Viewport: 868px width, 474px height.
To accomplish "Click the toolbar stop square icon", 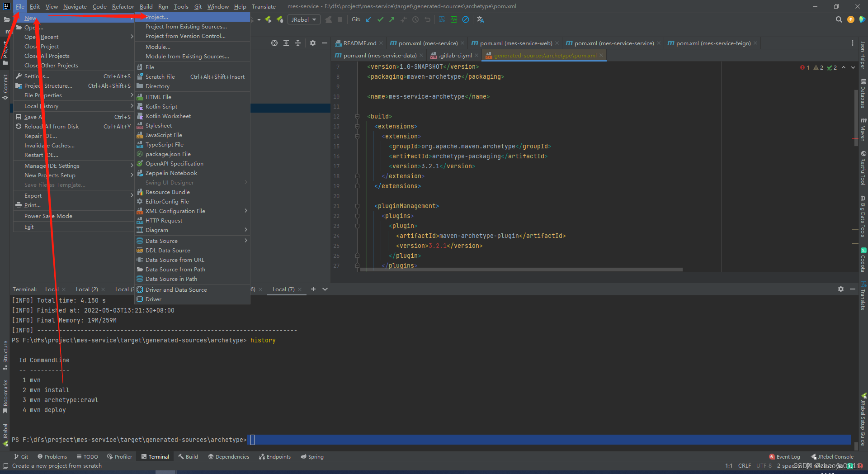I will 340,19.
